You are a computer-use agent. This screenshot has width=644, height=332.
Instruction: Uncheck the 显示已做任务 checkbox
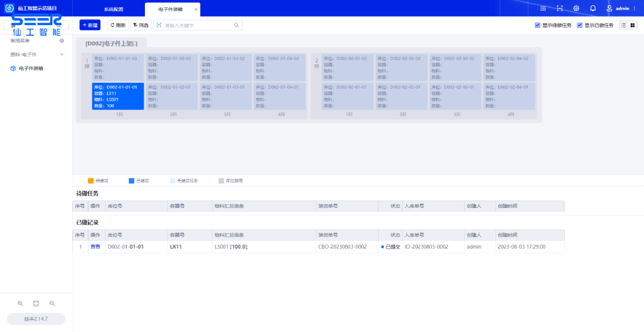point(580,25)
